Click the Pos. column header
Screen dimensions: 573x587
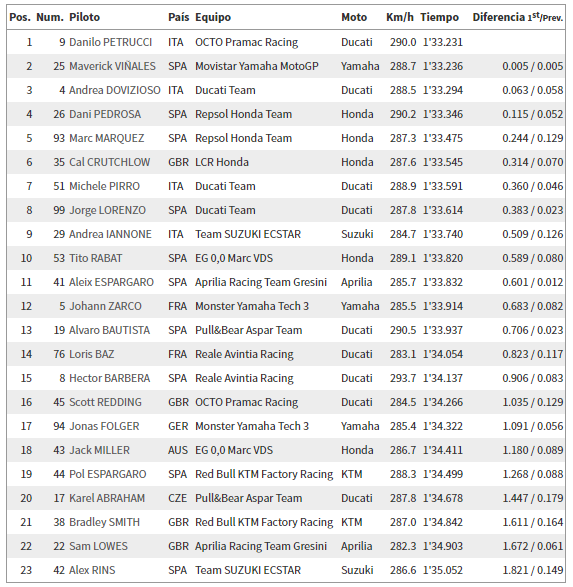point(20,17)
